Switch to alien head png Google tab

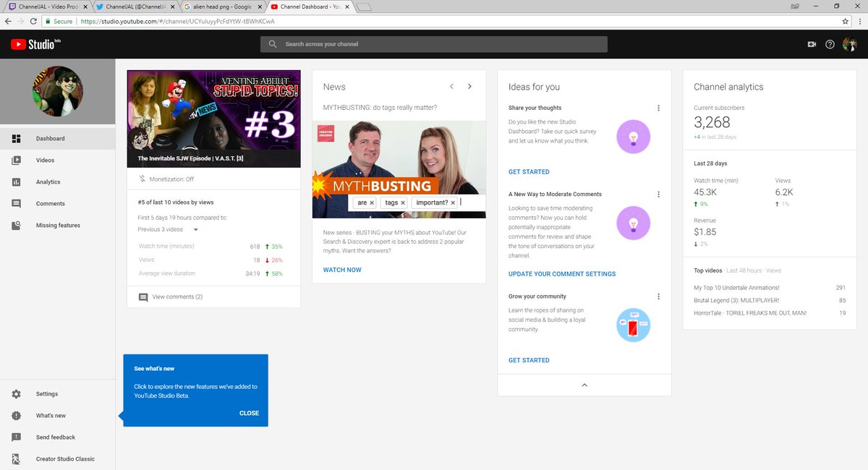point(221,7)
